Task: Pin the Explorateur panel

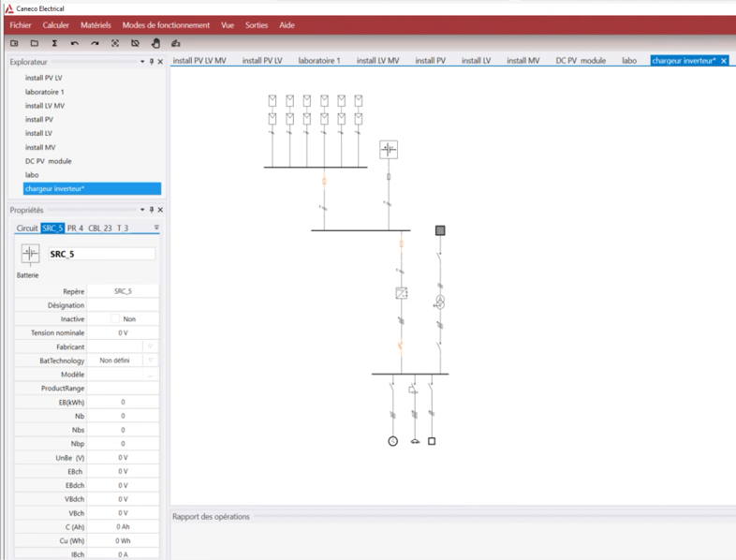Action: tap(152, 62)
